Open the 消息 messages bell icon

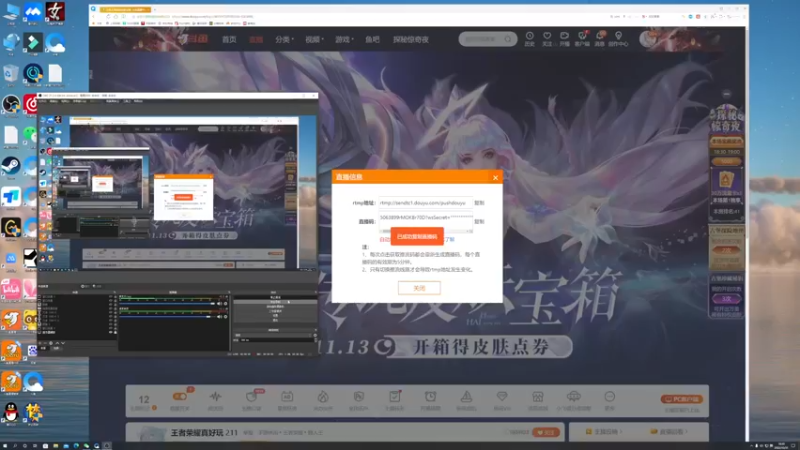[600, 36]
